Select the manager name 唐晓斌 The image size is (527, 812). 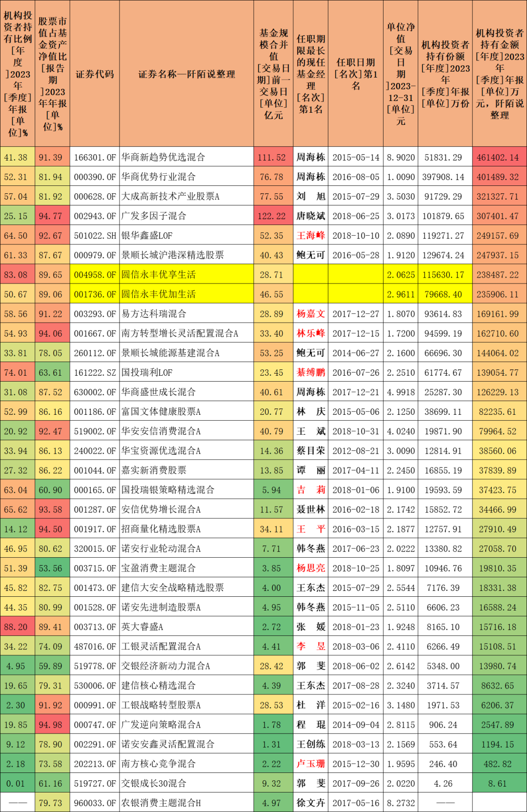tap(311, 216)
